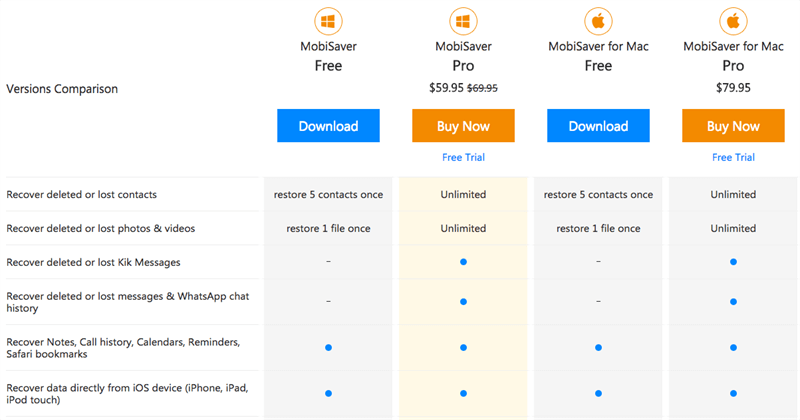The width and height of the screenshot is (800, 420).
Task: Click blue dot for iOS device recovery in Mac Free
Action: [598, 393]
